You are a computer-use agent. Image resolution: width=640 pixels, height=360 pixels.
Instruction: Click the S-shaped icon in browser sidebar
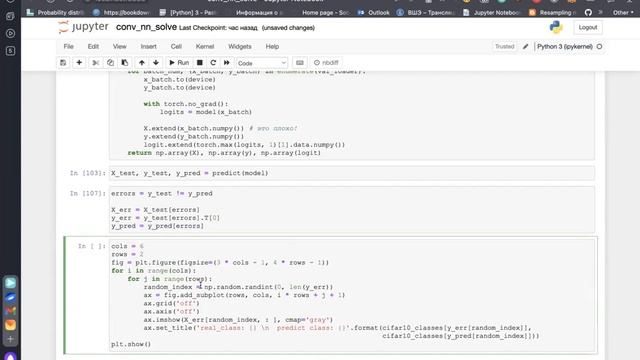pos(11,51)
